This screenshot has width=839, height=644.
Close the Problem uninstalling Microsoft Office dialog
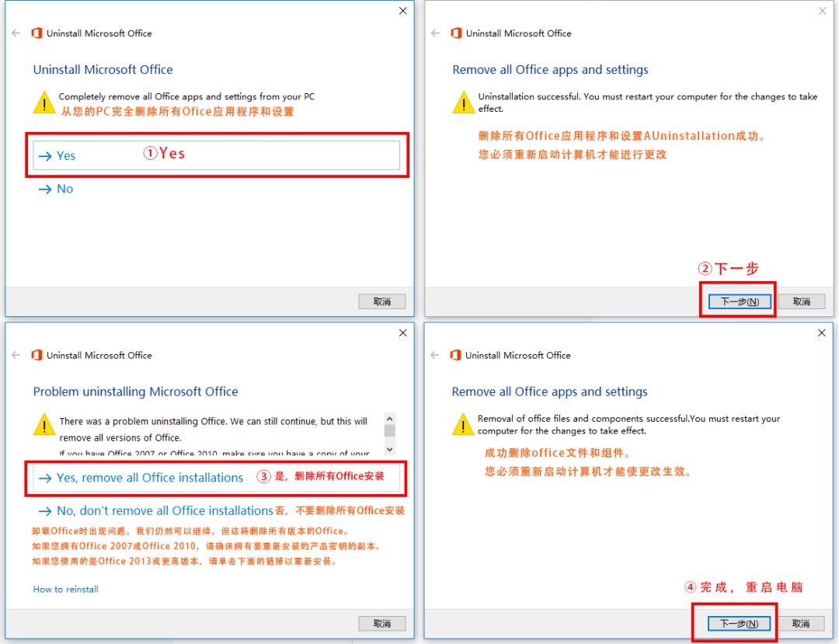click(x=403, y=332)
